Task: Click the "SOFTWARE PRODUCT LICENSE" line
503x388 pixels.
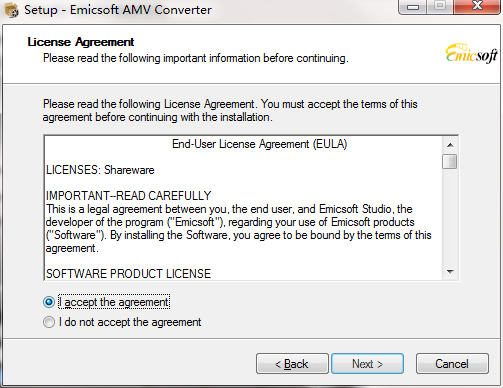Action: click(128, 274)
